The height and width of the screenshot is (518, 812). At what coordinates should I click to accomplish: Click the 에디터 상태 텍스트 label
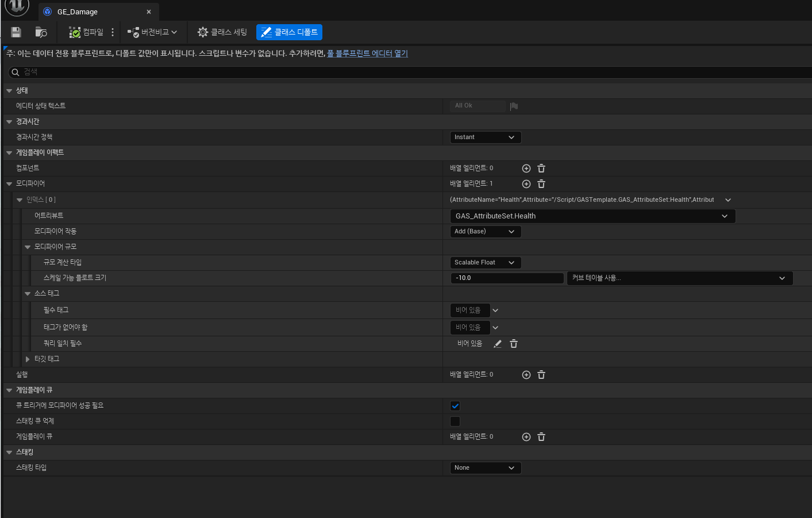(41, 106)
